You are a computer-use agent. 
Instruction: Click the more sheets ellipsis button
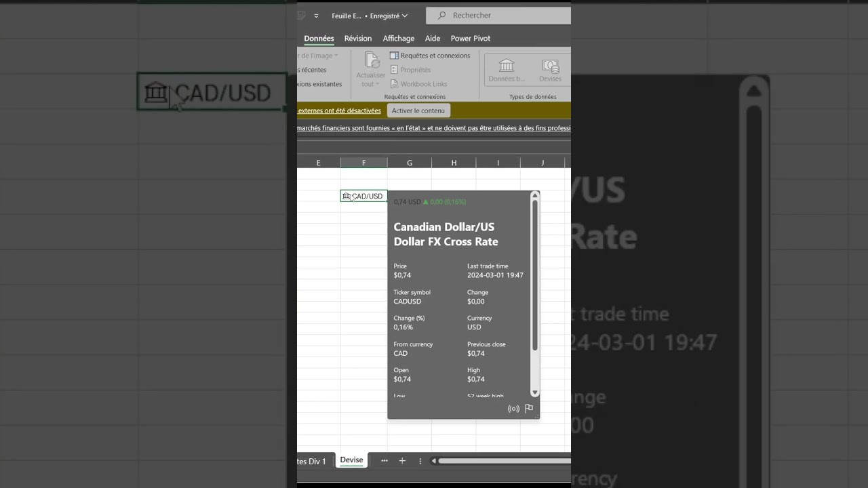coord(384,461)
